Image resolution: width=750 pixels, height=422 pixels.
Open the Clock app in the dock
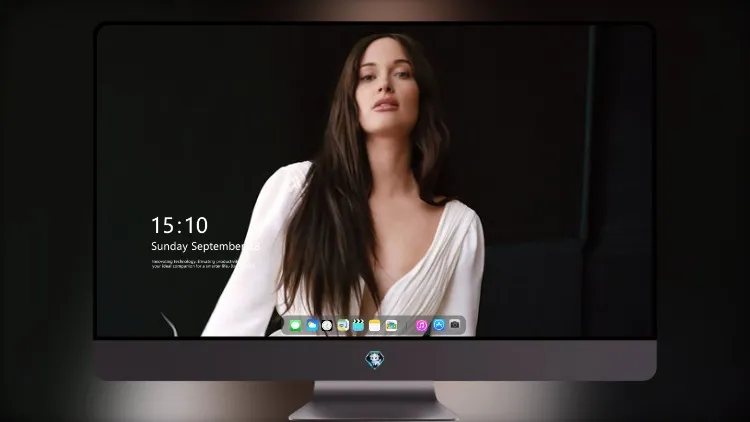coord(327,326)
